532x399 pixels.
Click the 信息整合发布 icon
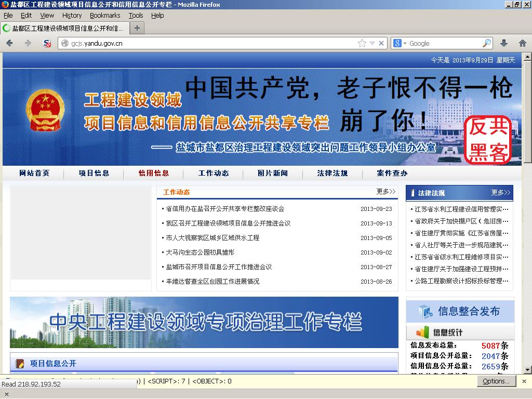pyautogui.click(x=425, y=311)
